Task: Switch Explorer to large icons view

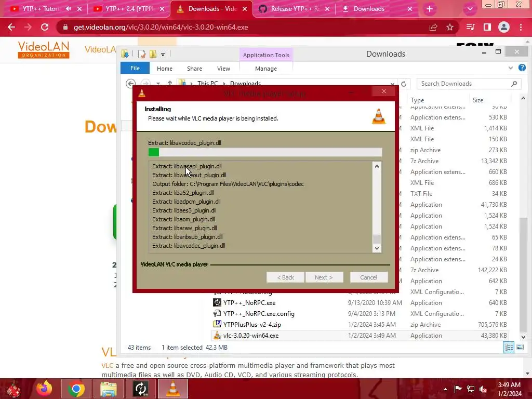Action: coord(520,348)
